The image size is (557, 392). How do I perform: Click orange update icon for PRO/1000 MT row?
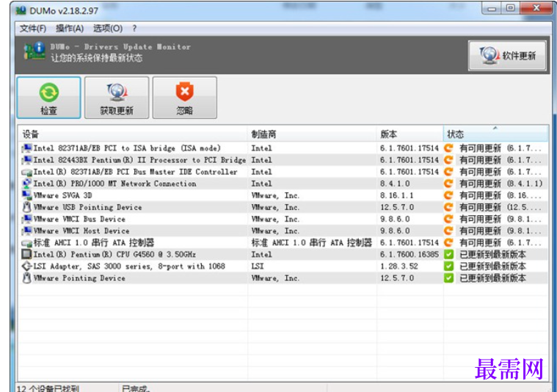click(x=448, y=184)
